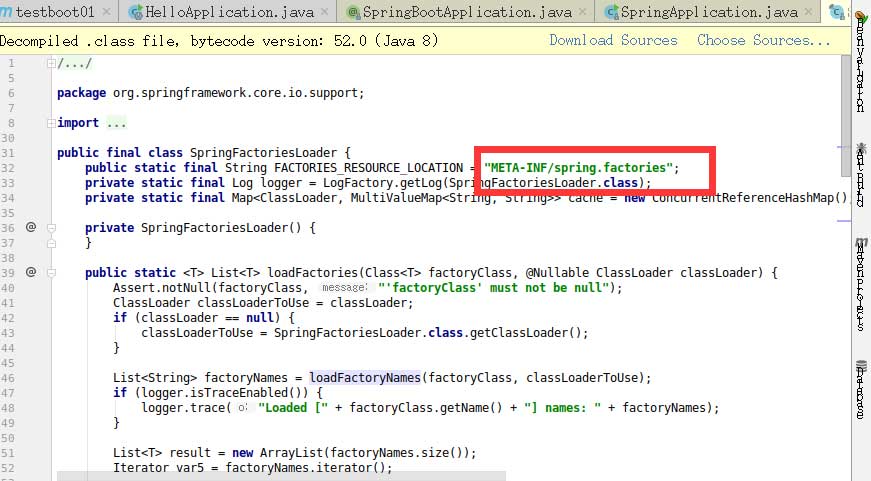The image size is (871, 481).
Task: Close the SpringApplication.java tab
Action: click(x=809, y=12)
